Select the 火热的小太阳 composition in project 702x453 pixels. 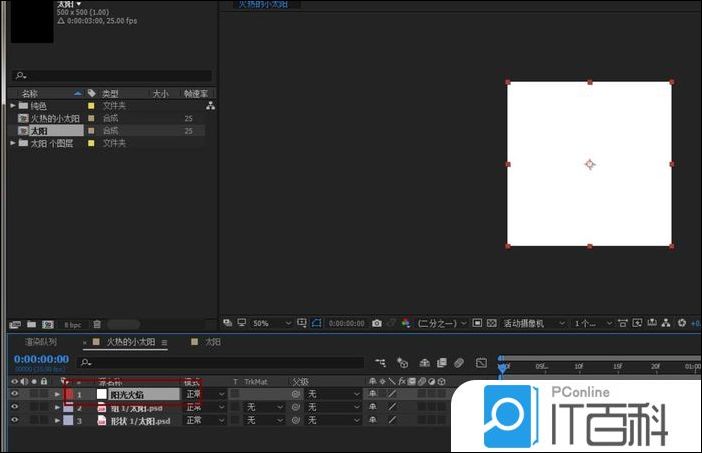(x=53, y=118)
